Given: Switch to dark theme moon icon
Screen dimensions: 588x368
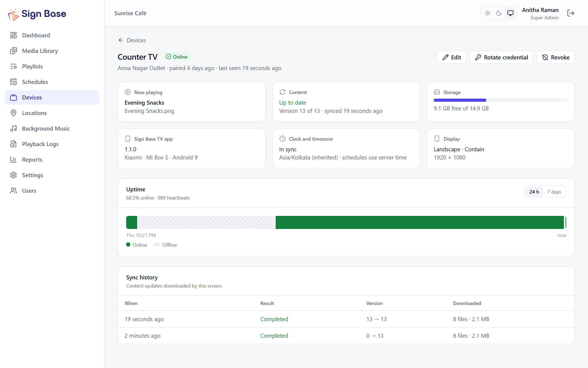Looking at the screenshot, I should 499,13.
